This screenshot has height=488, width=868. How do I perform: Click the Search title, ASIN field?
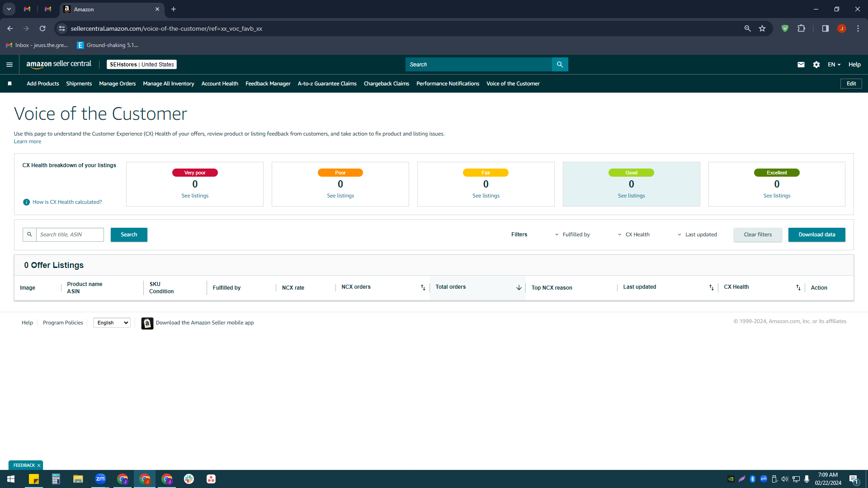click(x=70, y=235)
